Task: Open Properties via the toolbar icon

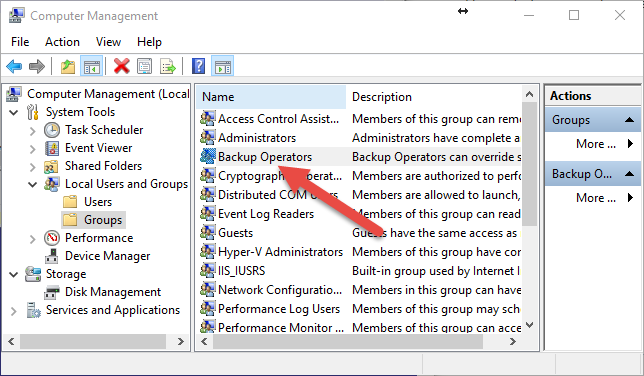Action: (145, 66)
